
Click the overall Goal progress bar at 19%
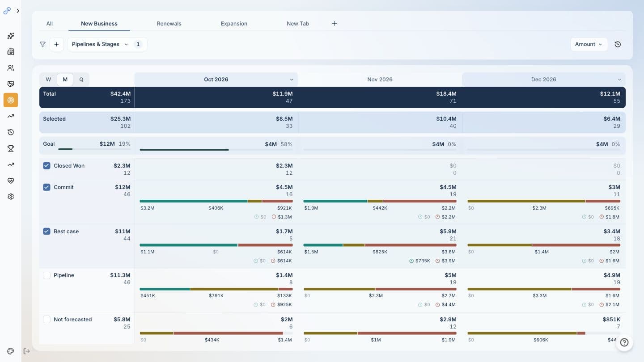[94, 149]
